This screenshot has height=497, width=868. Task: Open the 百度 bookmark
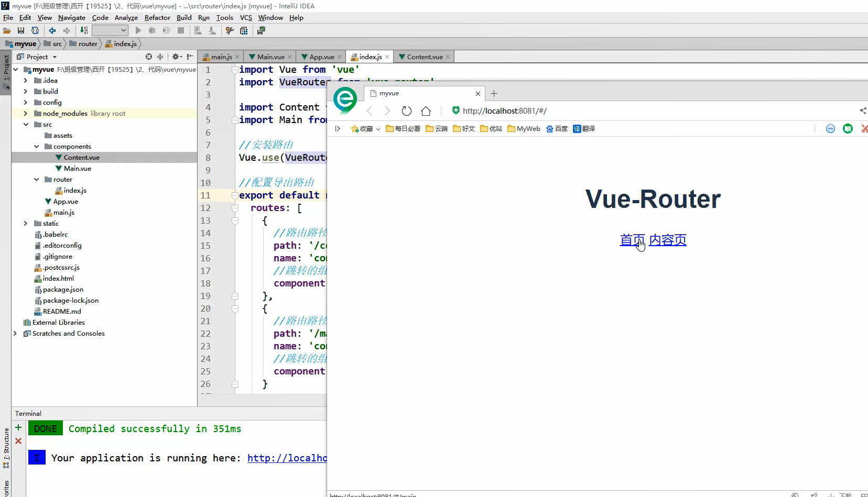click(x=557, y=129)
